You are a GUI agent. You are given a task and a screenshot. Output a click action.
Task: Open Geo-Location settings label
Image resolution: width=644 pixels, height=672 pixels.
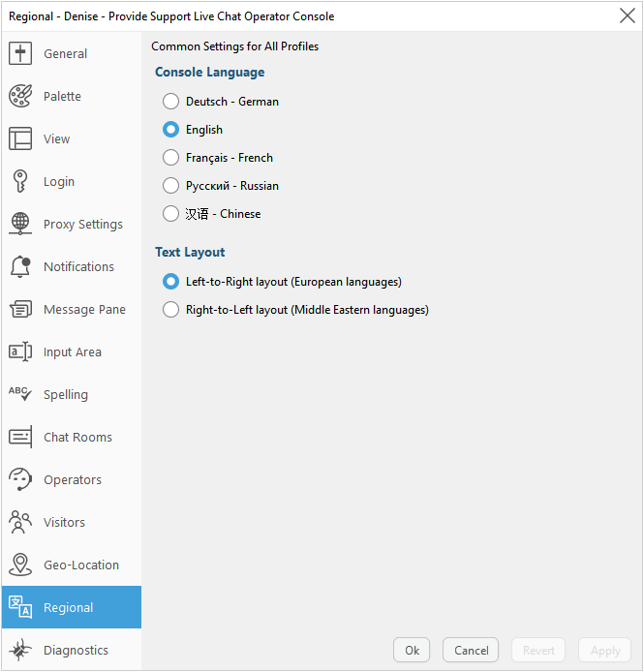click(81, 565)
